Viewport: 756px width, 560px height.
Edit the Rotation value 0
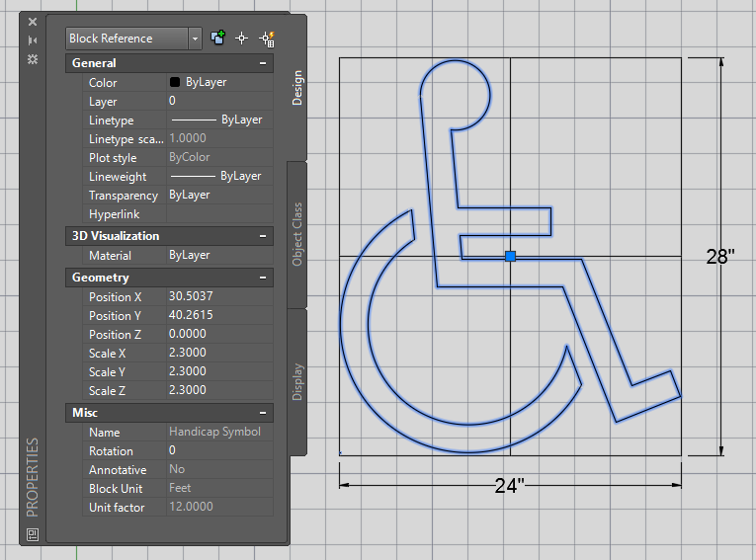click(219, 450)
